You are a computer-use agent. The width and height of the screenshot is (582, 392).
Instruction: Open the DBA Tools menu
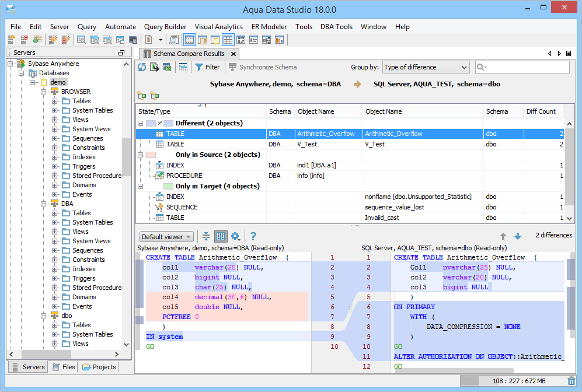(336, 27)
